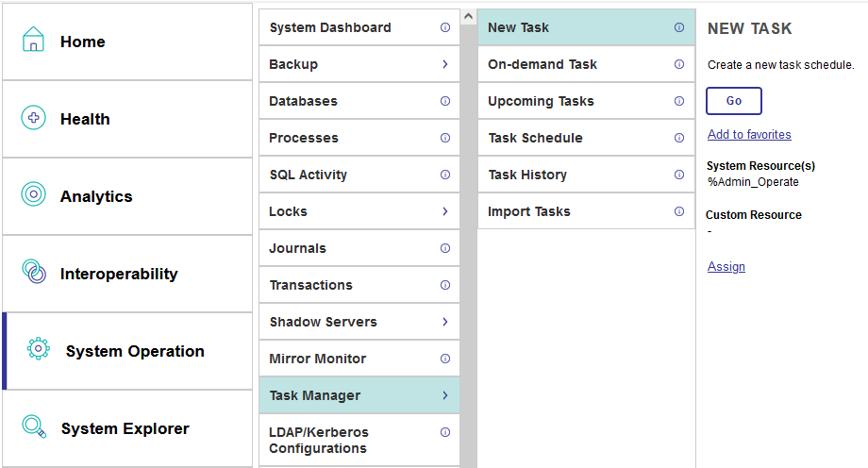Click the System Explorer magnifier icon
Image resolution: width=868 pixels, height=468 pixels.
[x=34, y=427]
